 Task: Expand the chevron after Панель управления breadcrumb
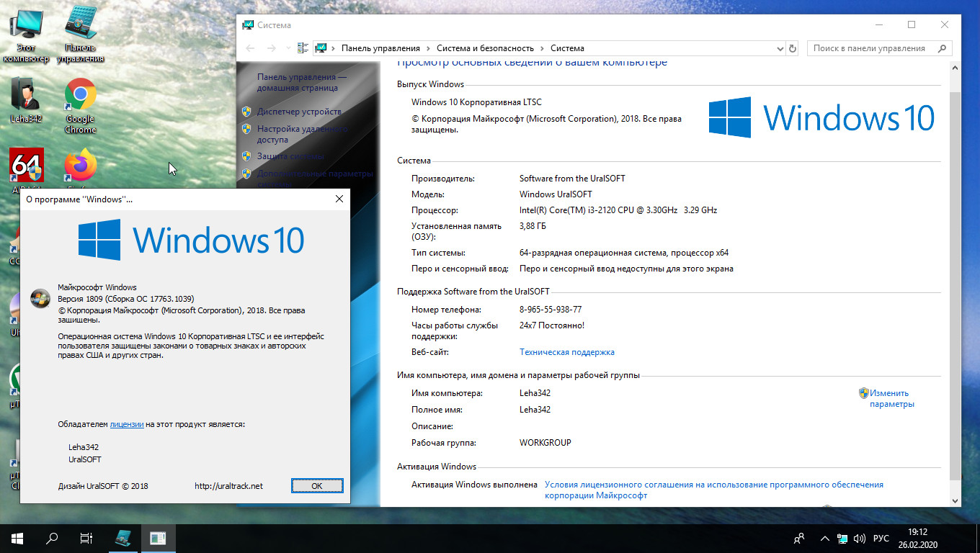428,48
